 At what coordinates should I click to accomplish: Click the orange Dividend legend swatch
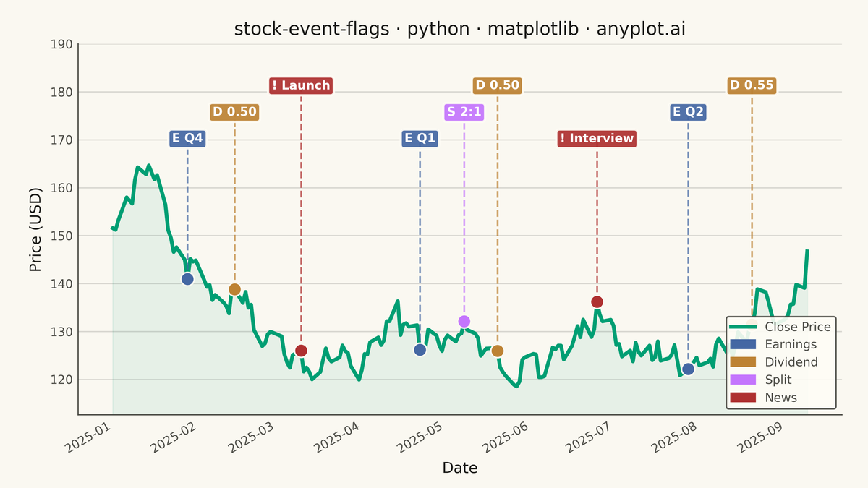click(744, 362)
